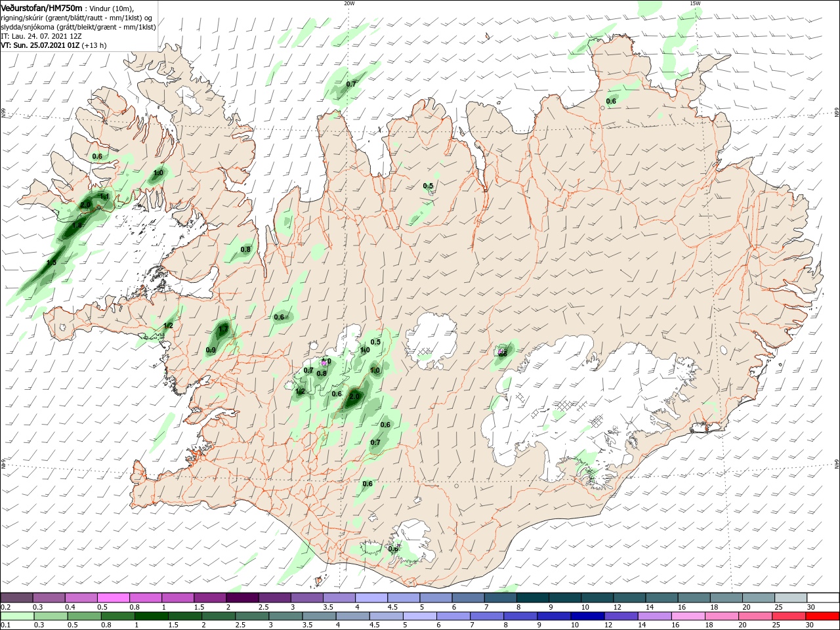
Task: Pick the deep blue bottom-row swatch from 10 to 12
Action: coord(588,616)
